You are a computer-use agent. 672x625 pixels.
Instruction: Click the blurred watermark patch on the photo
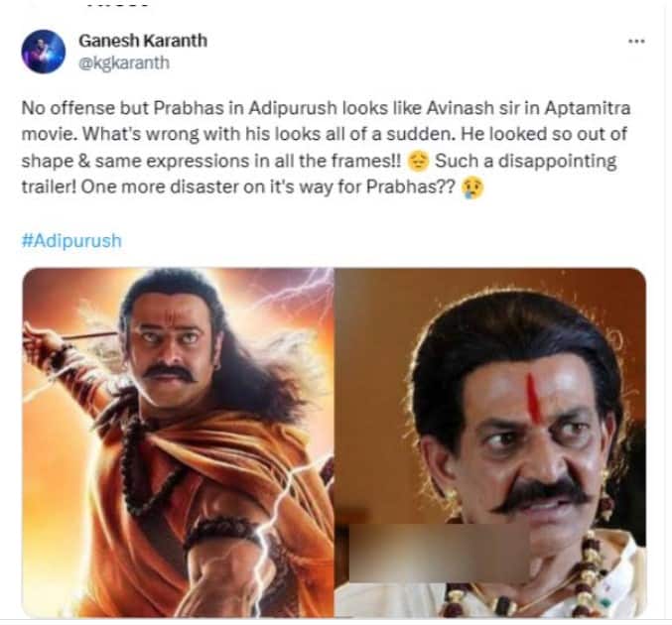[x=440, y=553]
